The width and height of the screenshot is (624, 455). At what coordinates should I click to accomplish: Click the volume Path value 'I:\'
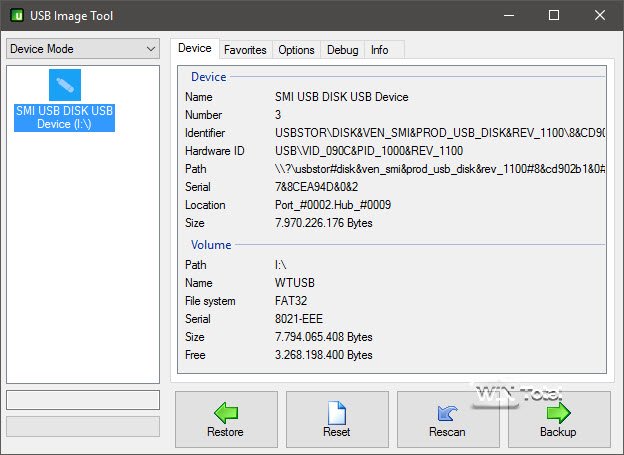[280, 265]
